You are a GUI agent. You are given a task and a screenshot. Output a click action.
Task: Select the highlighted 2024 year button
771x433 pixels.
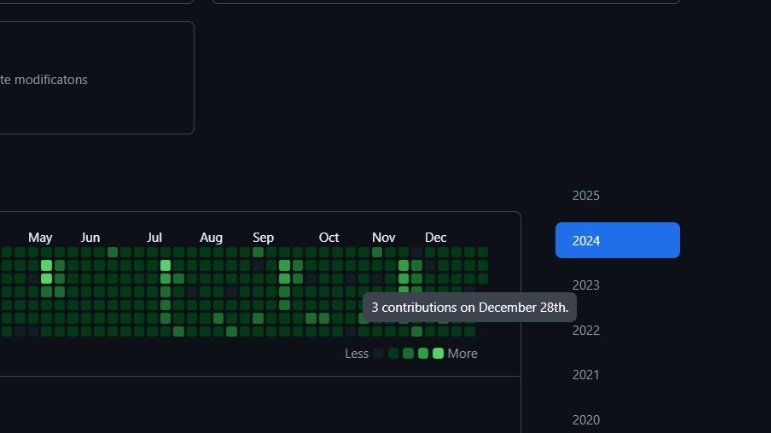(617, 240)
